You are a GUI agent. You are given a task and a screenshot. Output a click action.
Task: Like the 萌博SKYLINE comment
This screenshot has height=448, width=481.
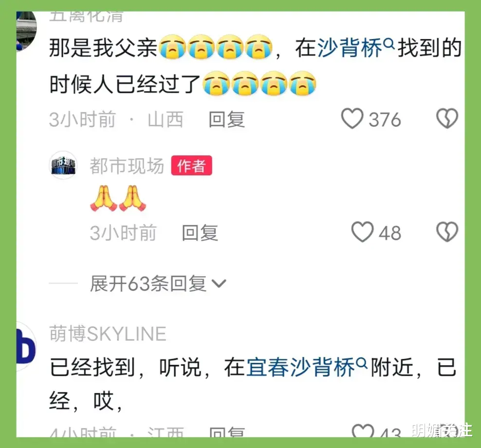coord(363,430)
